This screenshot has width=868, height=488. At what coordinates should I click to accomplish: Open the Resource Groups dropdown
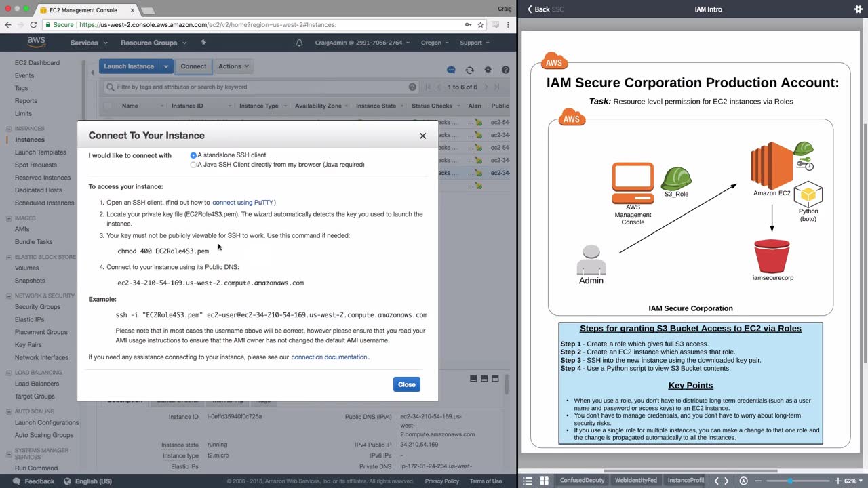point(153,43)
